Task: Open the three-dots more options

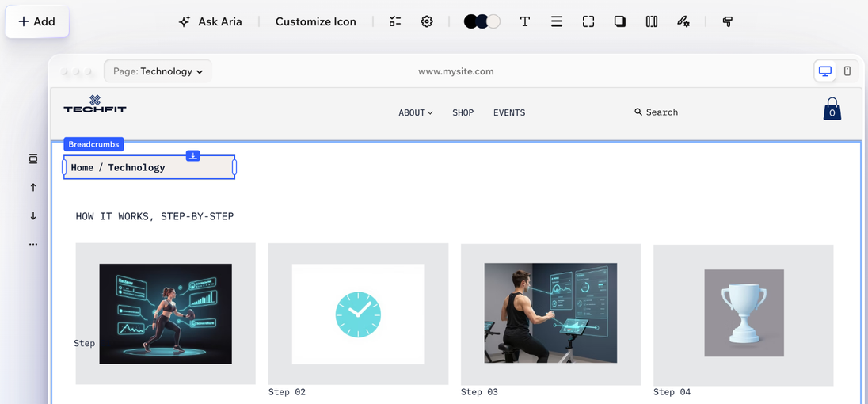Action: click(x=33, y=244)
